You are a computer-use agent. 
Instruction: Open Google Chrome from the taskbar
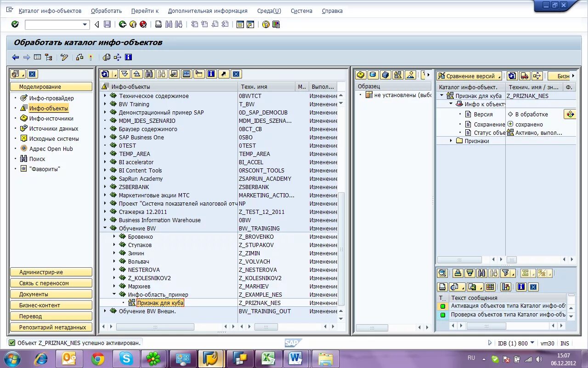[x=97, y=358]
